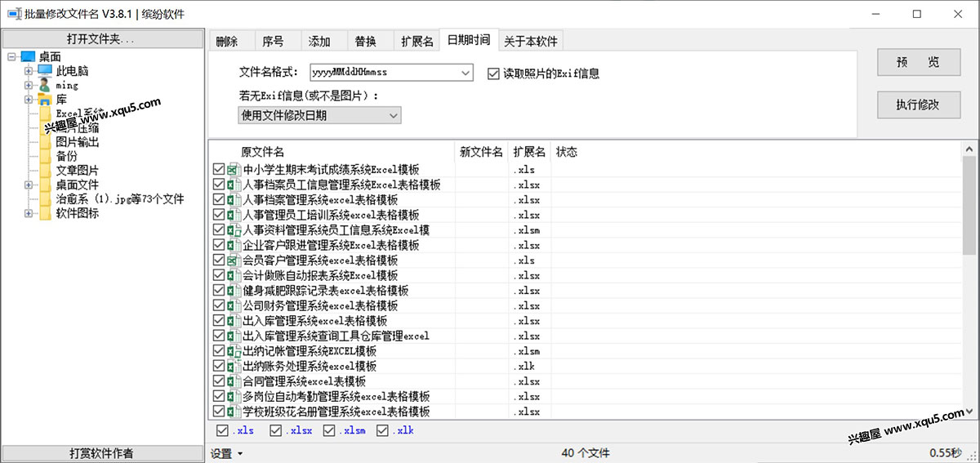Sort by 原文件名 column header

point(332,152)
